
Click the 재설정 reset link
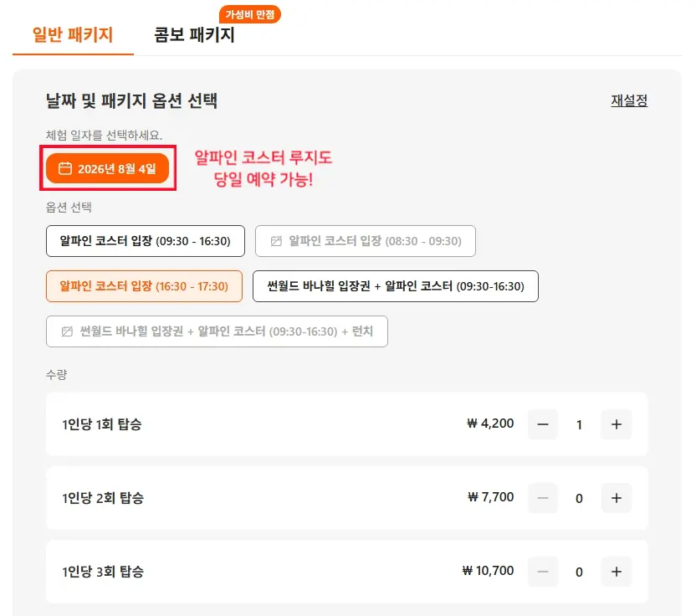tap(629, 100)
